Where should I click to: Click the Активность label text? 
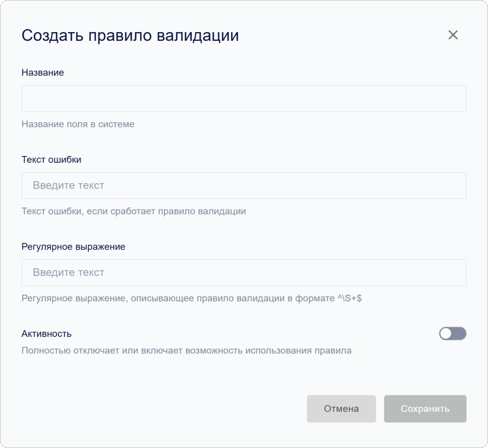45,333
